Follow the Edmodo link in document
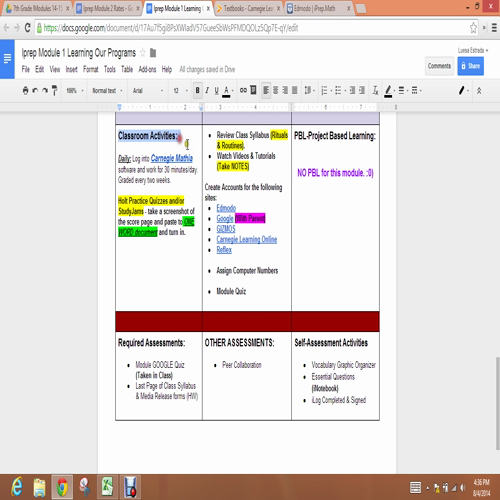 pos(226,208)
